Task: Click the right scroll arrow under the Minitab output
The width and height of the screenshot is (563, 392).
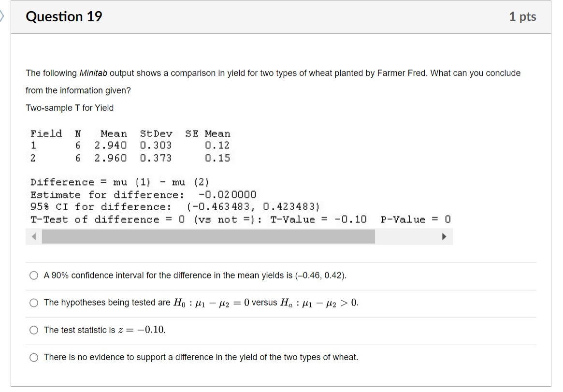Action: pyautogui.click(x=444, y=236)
